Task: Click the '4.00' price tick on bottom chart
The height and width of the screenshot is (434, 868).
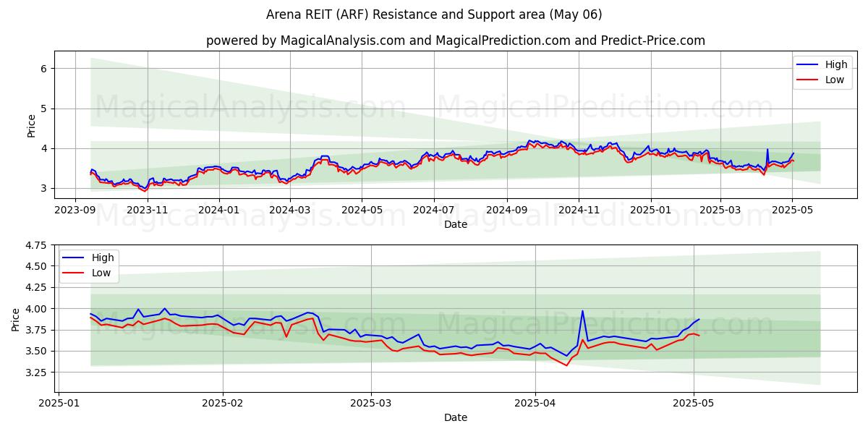Action: [x=36, y=309]
